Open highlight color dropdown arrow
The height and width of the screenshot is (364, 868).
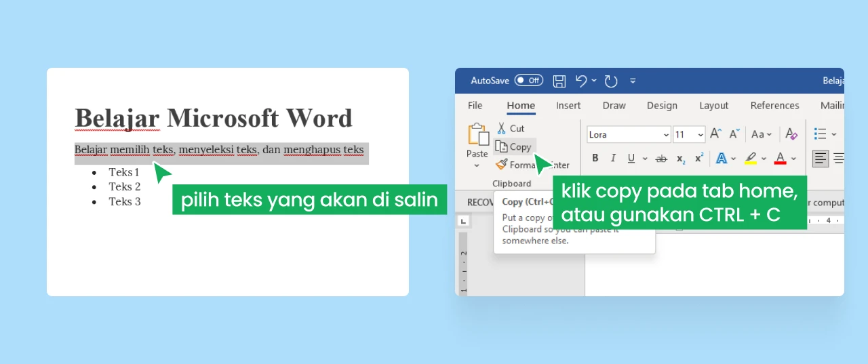point(764,159)
